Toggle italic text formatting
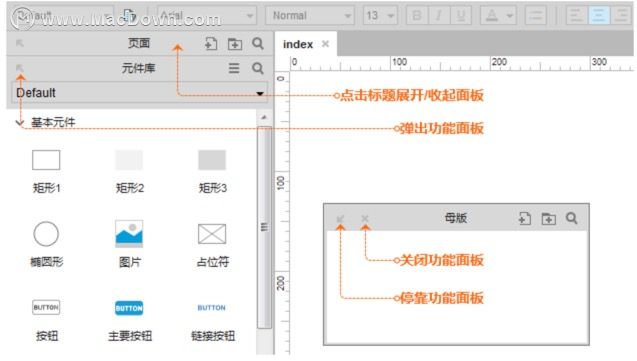This screenshot has height=361, width=637. click(x=438, y=15)
